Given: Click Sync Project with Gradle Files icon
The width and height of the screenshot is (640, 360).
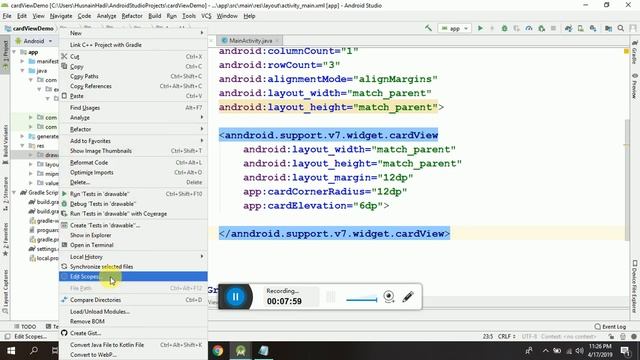Looking at the screenshot, I should [x=568, y=28].
